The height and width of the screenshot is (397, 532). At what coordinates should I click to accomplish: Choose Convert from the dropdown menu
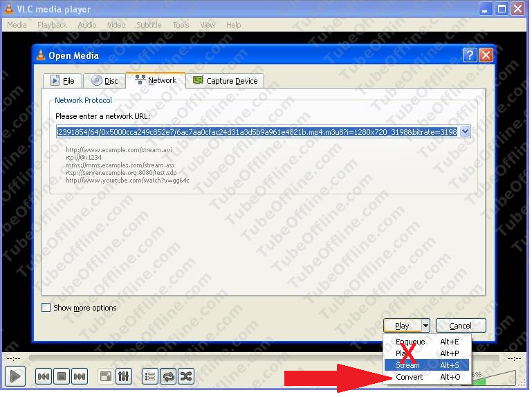click(410, 377)
